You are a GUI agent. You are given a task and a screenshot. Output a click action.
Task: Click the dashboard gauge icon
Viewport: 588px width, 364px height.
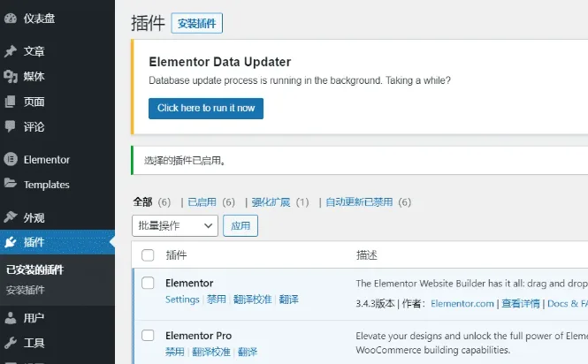[11, 18]
